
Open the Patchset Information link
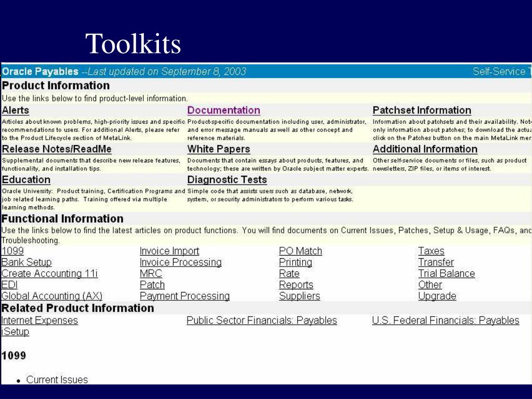[x=422, y=110]
